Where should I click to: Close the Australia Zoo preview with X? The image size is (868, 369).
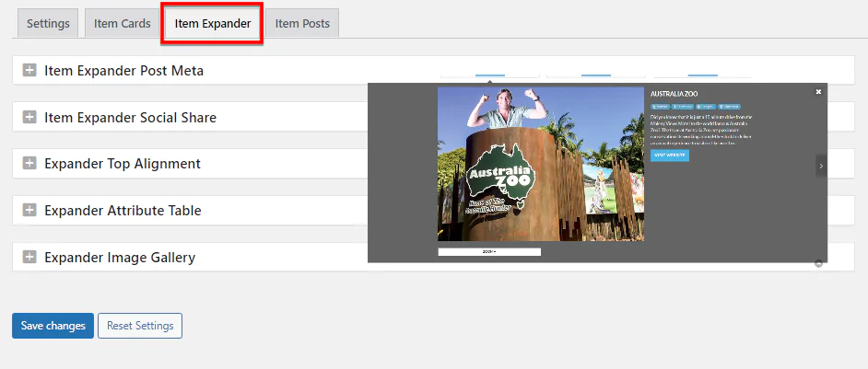[x=819, y=92]
